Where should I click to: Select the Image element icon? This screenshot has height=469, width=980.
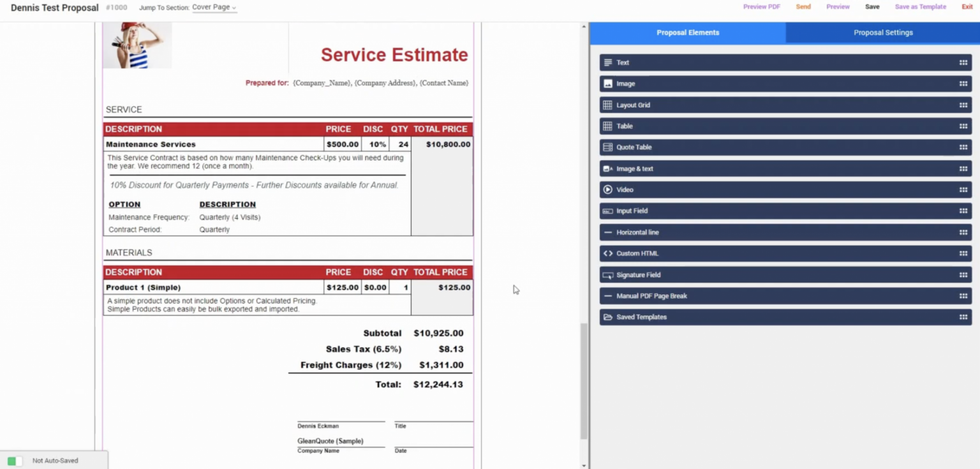point(607,84)
